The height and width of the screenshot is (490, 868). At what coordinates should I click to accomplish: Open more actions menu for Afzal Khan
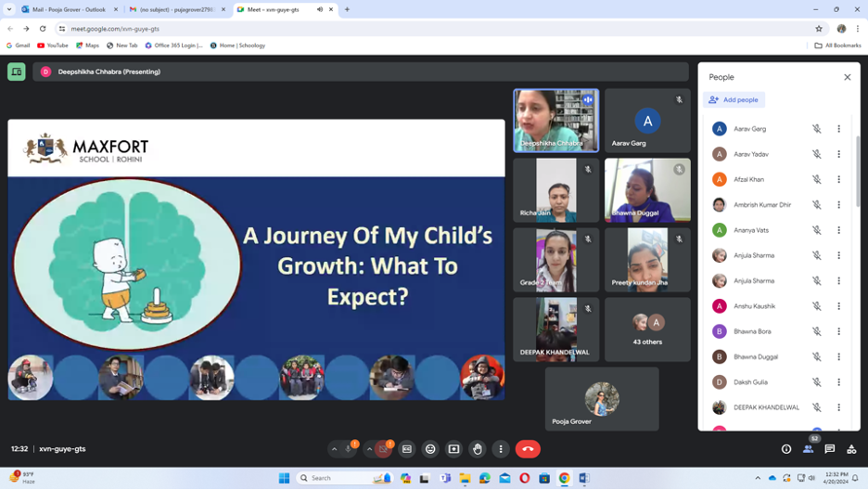tap(838, 180)
